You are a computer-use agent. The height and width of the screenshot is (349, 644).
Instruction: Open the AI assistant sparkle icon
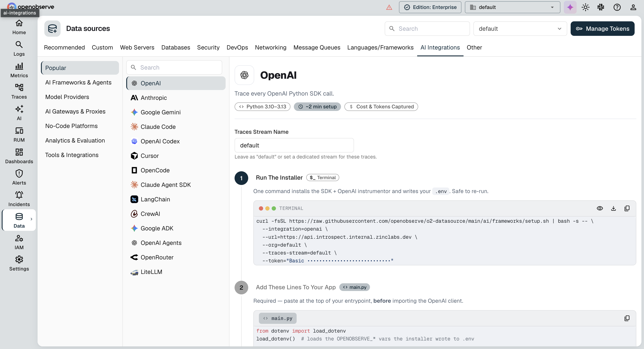(x=570, y=7)
